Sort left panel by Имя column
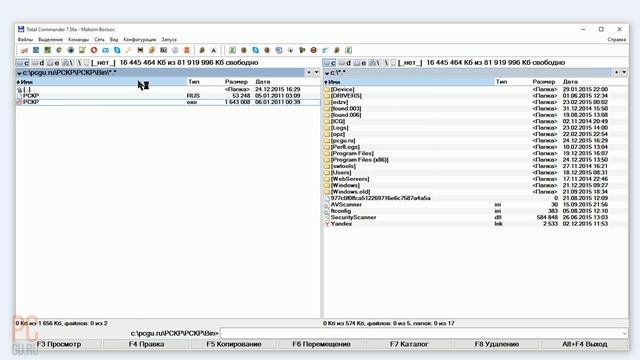The width and height of the screenshot is (640, 360). (x=101, y=82)
